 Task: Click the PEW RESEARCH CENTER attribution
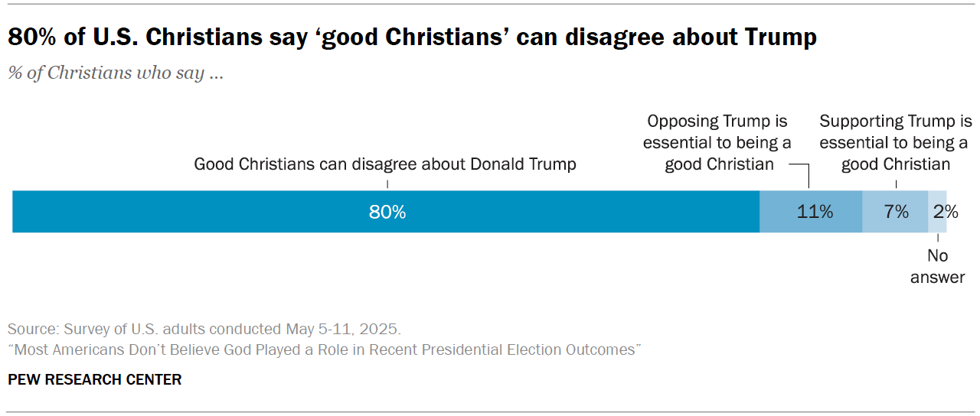click(94, 379)
